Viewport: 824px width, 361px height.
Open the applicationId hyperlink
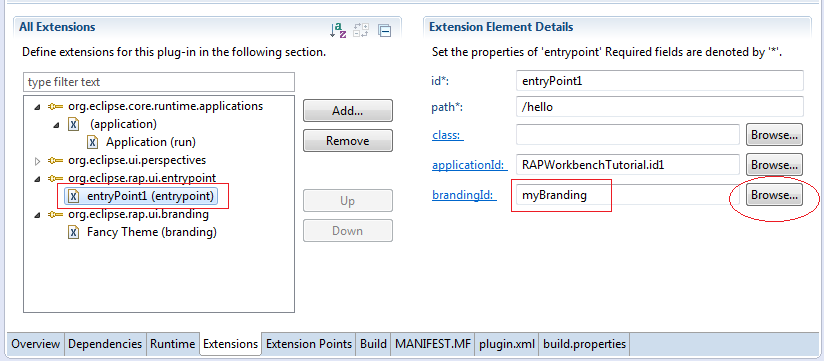tap(469, 166)
